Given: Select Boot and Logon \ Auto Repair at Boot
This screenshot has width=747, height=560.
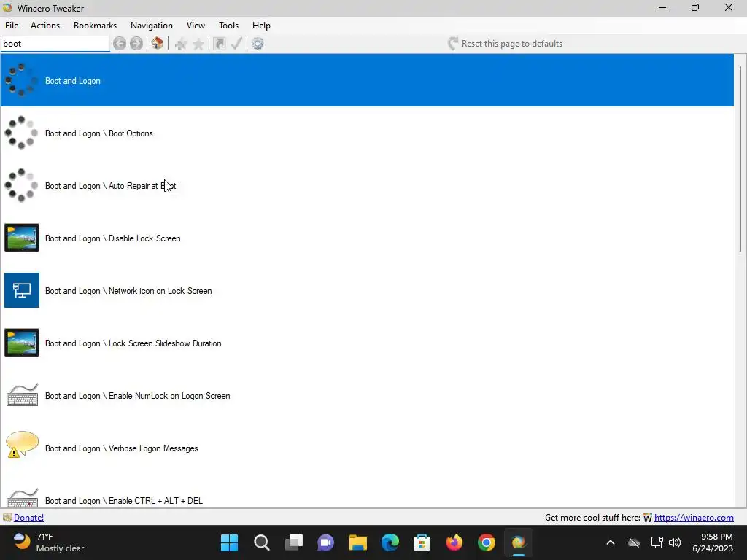Looking at the screenshot, I should click(111, 186).
